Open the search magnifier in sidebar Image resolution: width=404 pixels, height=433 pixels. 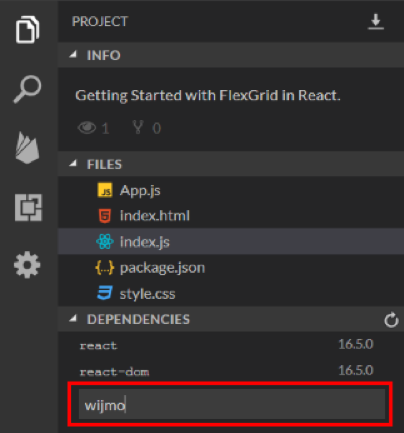pyautogui.click(x=27, y=89)
